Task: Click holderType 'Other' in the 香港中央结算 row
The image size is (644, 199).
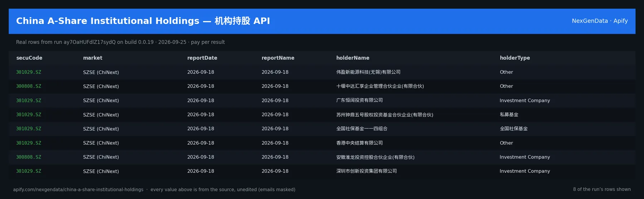Action: point(506,143)
